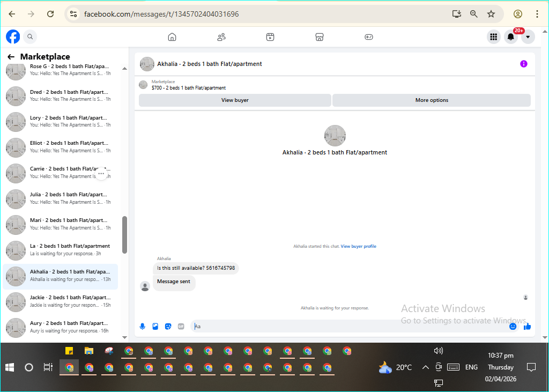Open the La conversation

[x=60, y=250]
